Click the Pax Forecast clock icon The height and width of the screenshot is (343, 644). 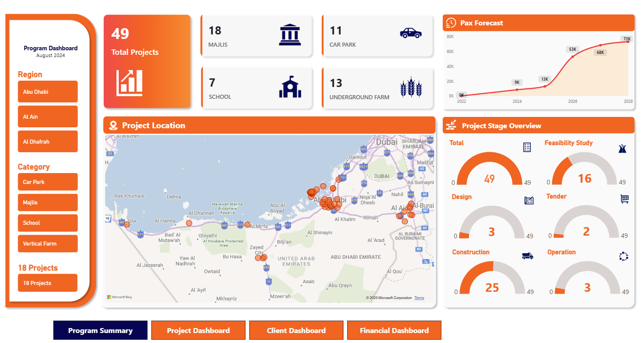[x=451, y=23]
